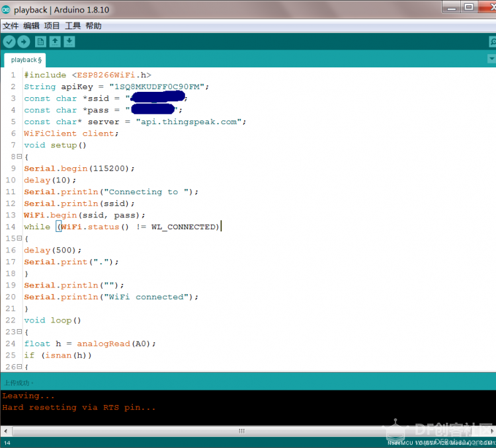Collapse the while block fold at line 15
The image size is (496, 448).
[x=19, y=238]
